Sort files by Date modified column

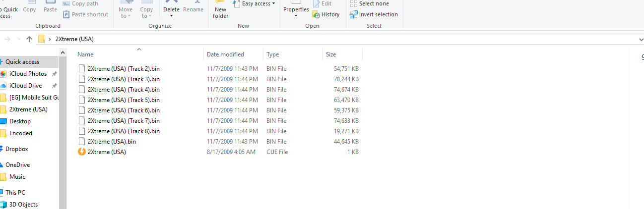pos(225,54)
